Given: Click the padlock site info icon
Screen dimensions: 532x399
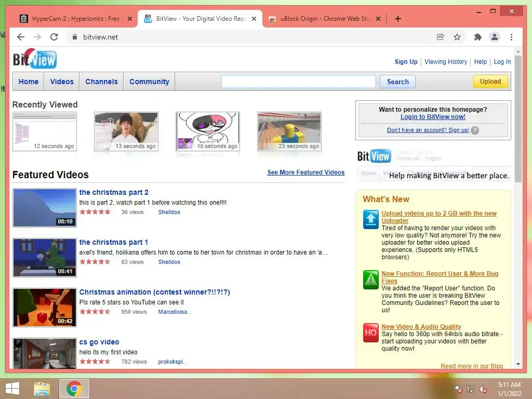Looking at the screenshot, I should [x=75, y=37].
